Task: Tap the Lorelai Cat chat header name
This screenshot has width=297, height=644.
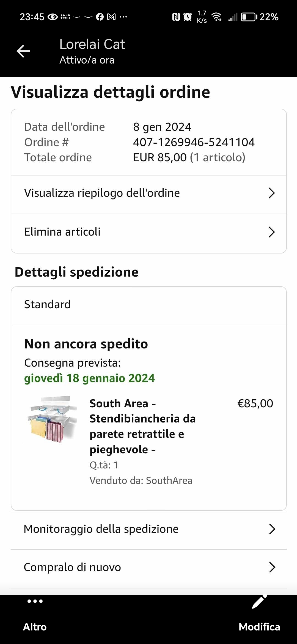Action: pos(92,44)
